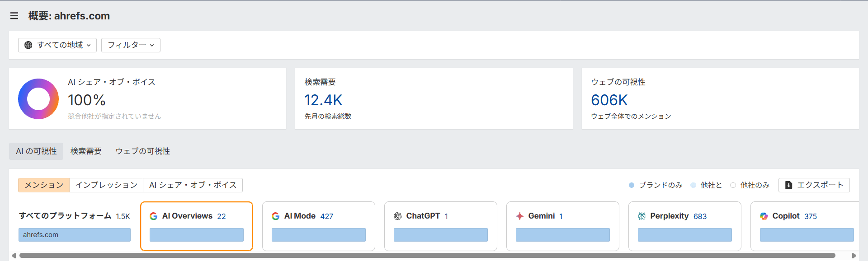
Task: Click the ChatGPT logo icon
Action: tap(398, 216)
